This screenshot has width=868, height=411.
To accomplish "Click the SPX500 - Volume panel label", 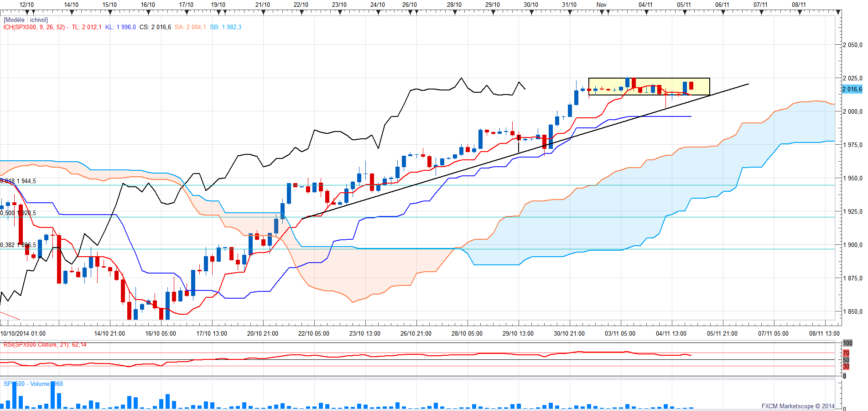I will pyautogui.click(x=33, y=384).
